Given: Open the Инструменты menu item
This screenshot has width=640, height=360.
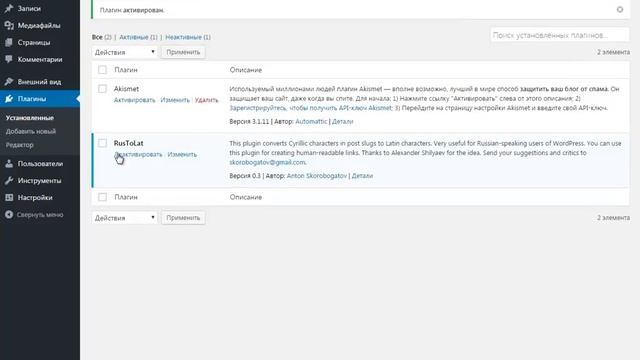Looking at the screenshot, I should click(x=40, y=180).
